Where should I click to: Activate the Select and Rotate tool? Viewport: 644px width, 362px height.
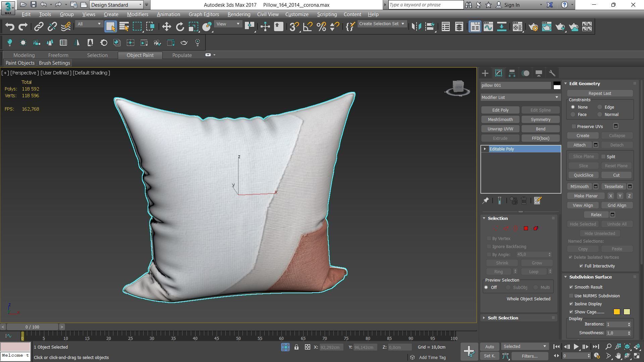click(x=180, y=27)
